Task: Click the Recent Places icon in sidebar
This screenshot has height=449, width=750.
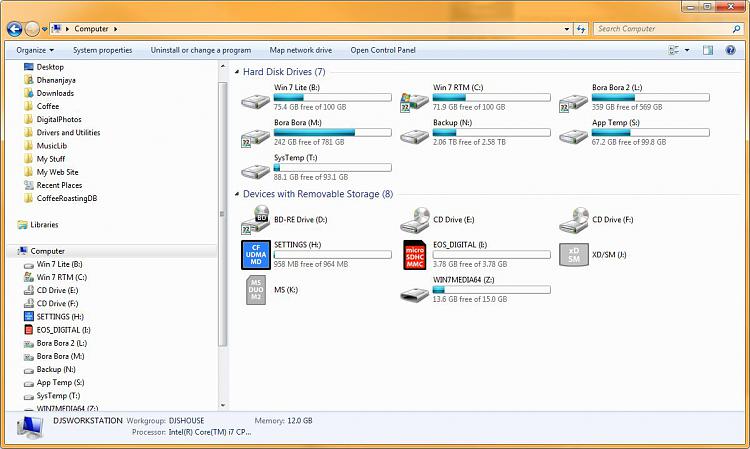Action: pyautogui.click(x=29, y=185)
